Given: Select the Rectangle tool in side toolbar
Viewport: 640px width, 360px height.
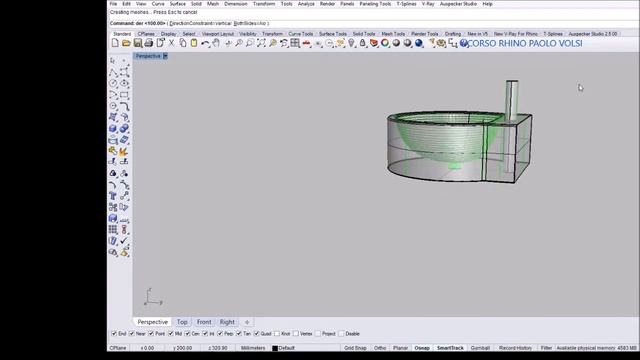Looking at the screenshot, I should [124, 95].
